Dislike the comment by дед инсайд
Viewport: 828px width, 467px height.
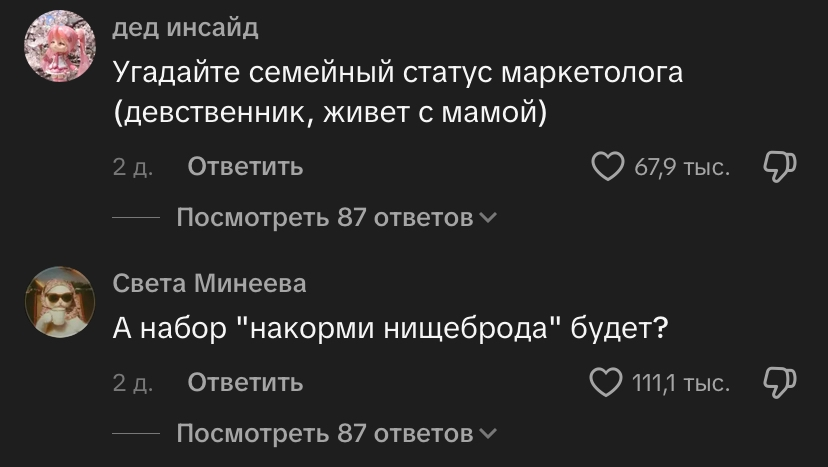pyautogui.click(x=779, y=166)
